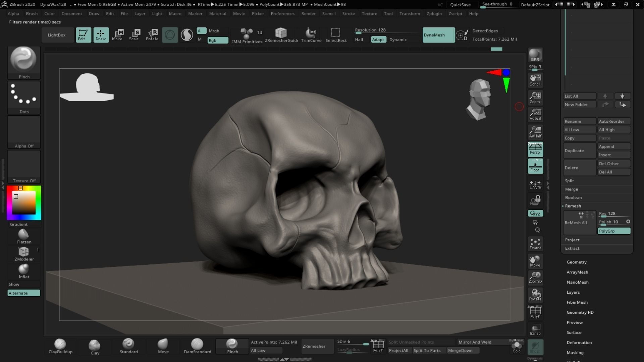Toggle Transp transparency
The height and width of the screenshot is (362, 644).
(535, 330)
